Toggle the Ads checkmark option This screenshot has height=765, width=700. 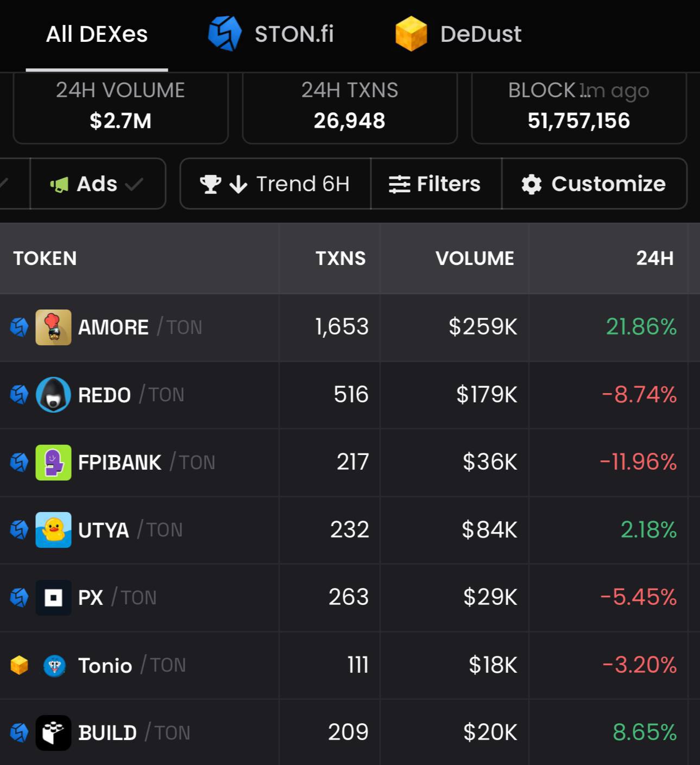98,184
